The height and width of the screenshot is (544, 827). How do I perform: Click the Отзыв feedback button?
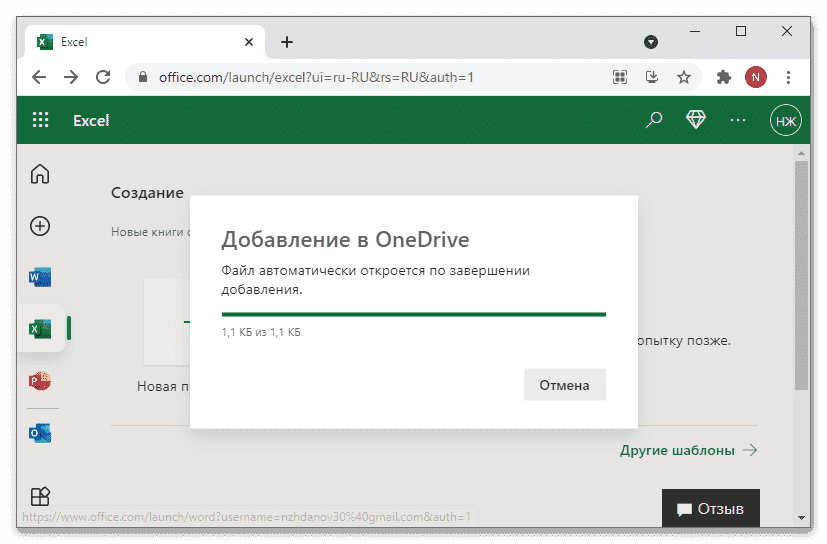pyautogui.click(x=711, y=509)
